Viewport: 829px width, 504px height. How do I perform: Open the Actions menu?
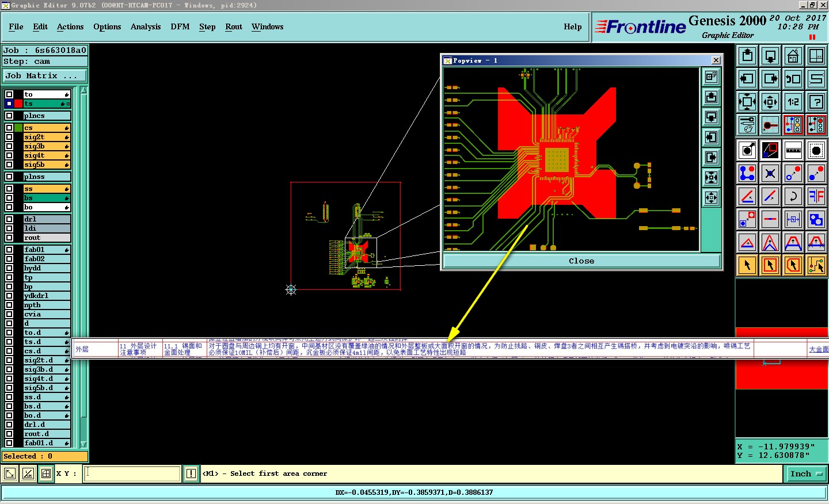pos(70,26)
